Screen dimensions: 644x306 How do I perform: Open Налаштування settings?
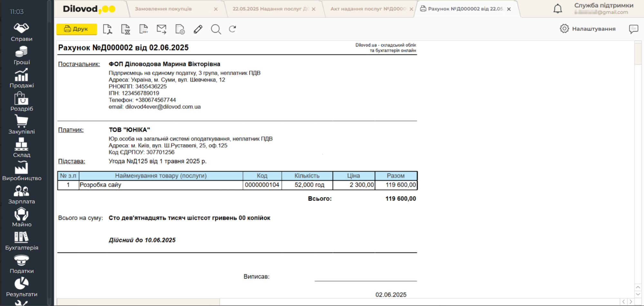click(x=588, y=29)
